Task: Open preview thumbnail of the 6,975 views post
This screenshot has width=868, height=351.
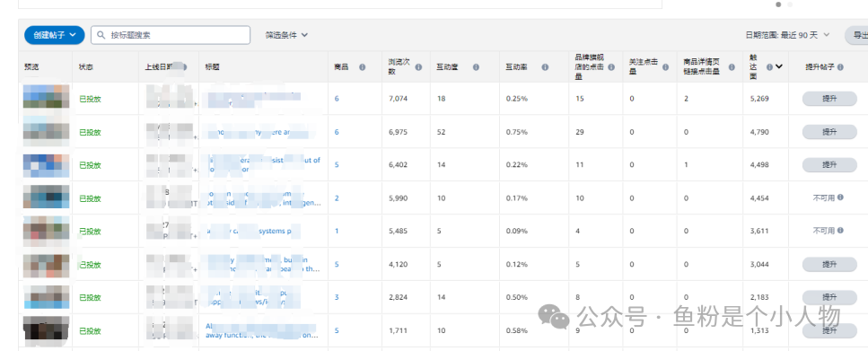Action: (47, 131)
